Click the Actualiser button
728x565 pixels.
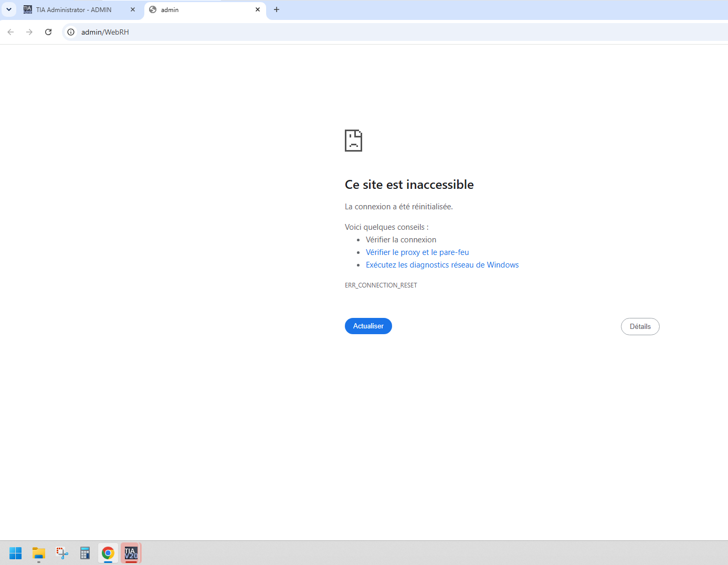pos(368,326)
